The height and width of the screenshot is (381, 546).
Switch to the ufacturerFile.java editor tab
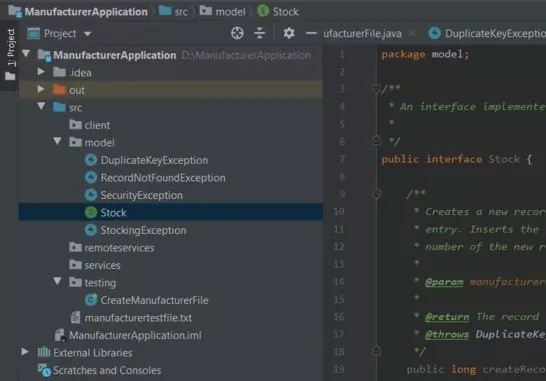click(x=362, y=33)
